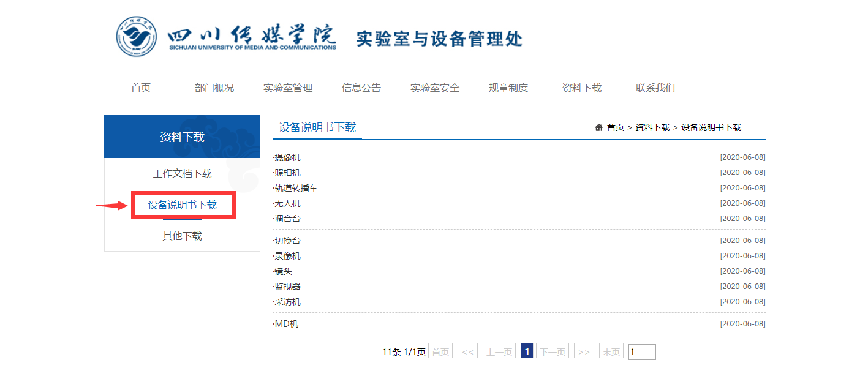The width and height of the screenshot is (868, 379).
Task: Select 工作文档下载 in the sidebar
Action: [182, 174]
